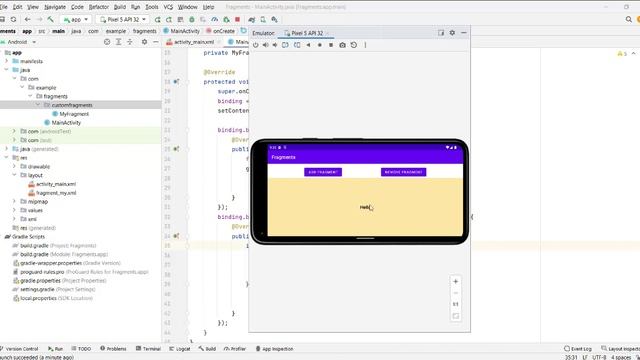Screen dimensions: 640x360
Task: Switch to the activity_main.xml editor tab
Action: (x=193, y=42)
